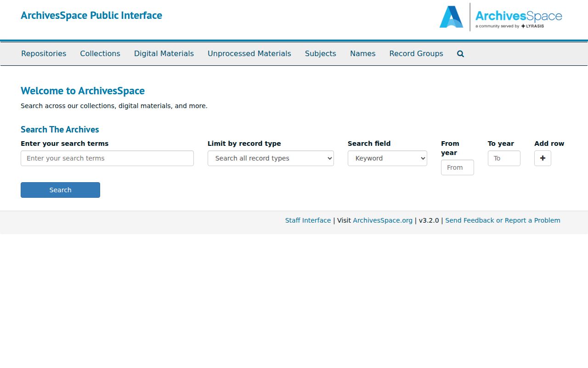This screenshot has height=368, width=588.
Task: Open the Subjects navigation item
Action: (x=321, y=54)
